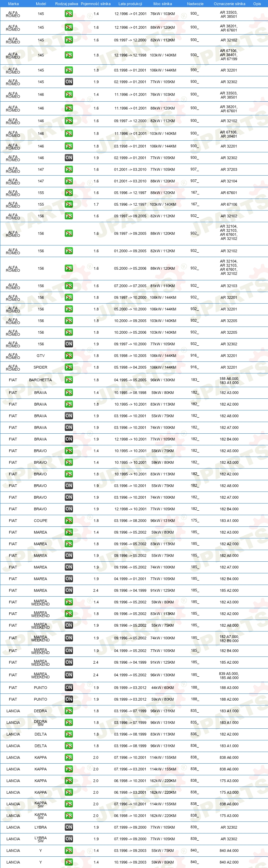This screenshot has height=868, width=268.
Task: Click diesel icon in Fiat Bravo 77kW row
Action: point(69,509)
